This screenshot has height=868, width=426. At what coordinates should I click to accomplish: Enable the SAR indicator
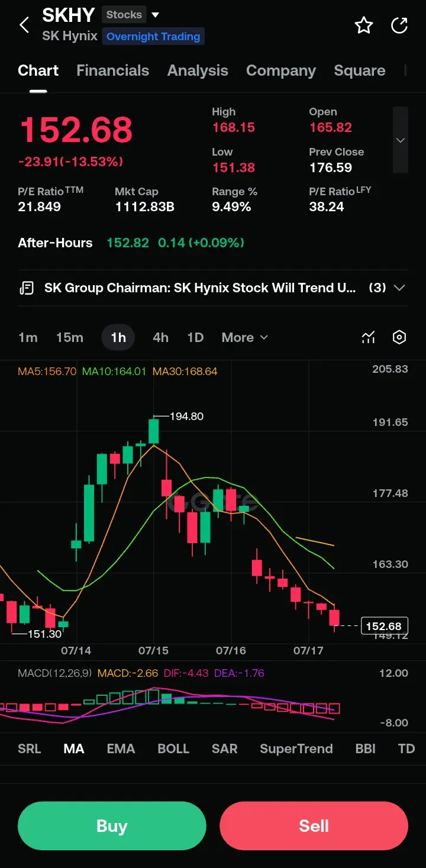225,748
